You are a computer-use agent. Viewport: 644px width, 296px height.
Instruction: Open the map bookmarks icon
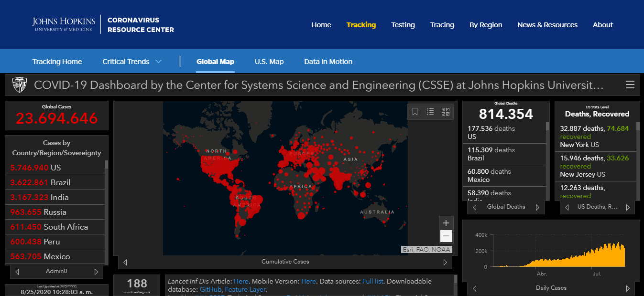pyautogui.click(x=415, y=112)
